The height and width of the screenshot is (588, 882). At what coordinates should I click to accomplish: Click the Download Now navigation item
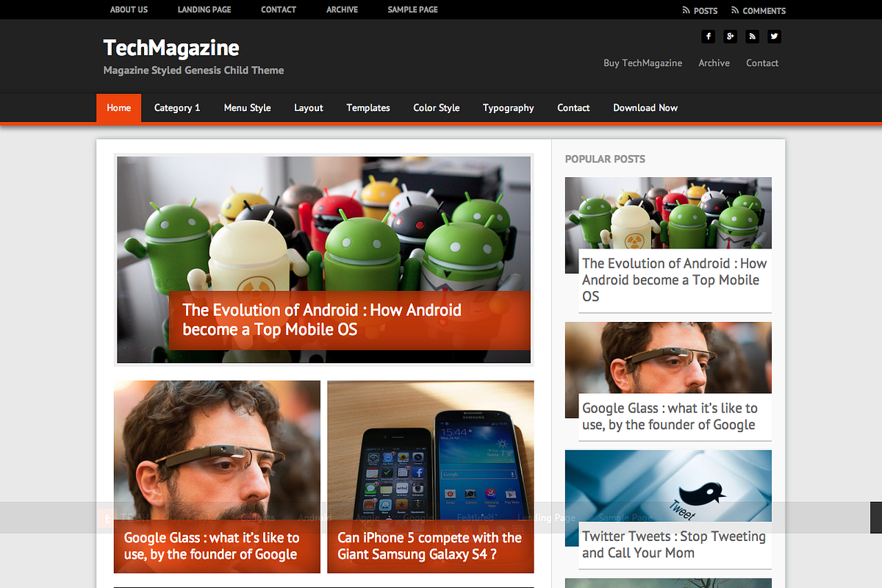(645, 108)
